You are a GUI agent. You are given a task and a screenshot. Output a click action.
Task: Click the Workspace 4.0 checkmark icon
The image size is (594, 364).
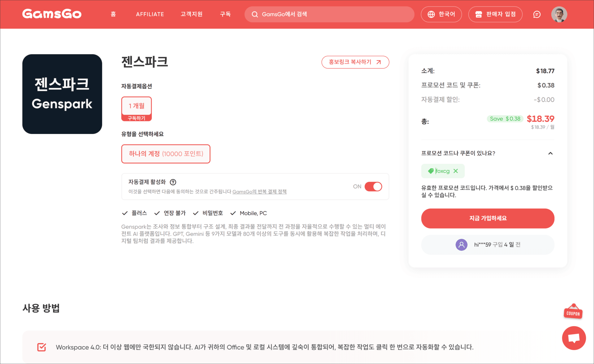[x=42, y=347]
